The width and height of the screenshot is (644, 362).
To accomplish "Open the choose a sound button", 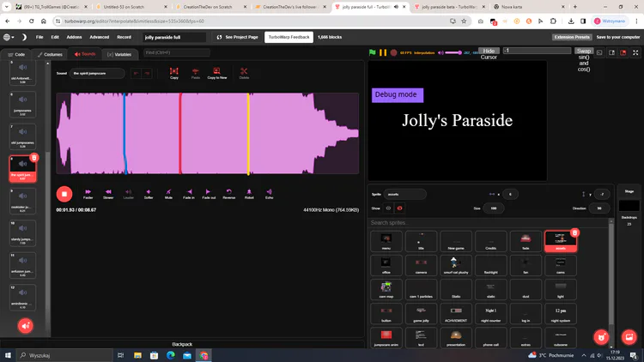I will tap(26, 326).
